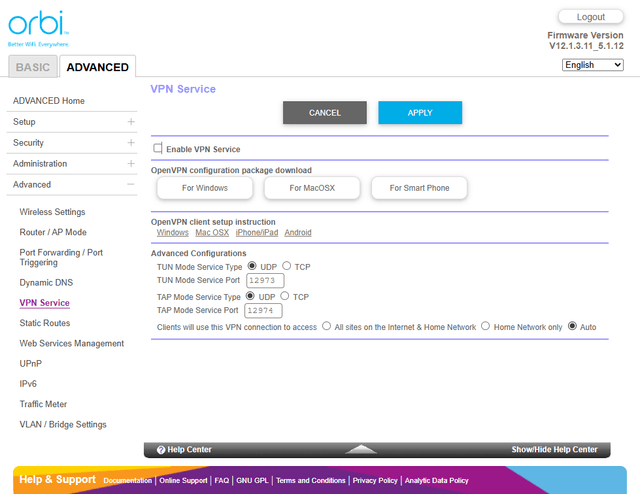
Task: Click the Firmware Version text
Action: click(x=586, y=40)
